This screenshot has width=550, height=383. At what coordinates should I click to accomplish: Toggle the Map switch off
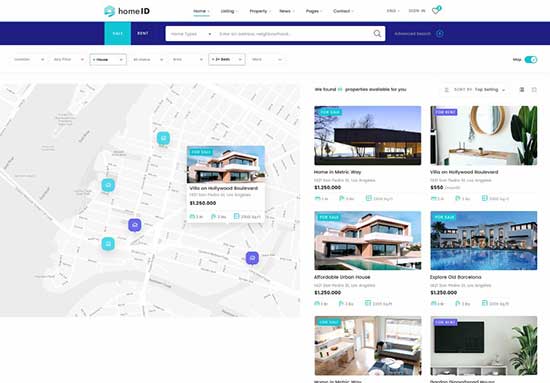click(x=531, y=60)
